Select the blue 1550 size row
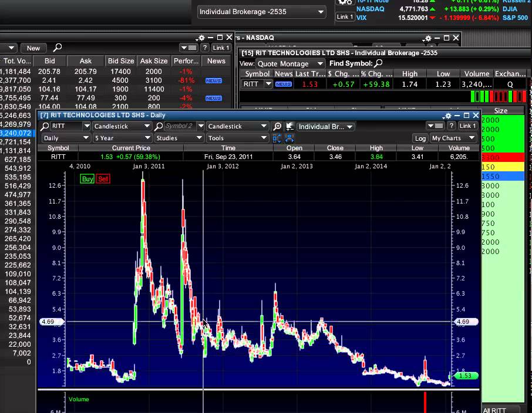 pyautogui.click(x=503, y=177)
